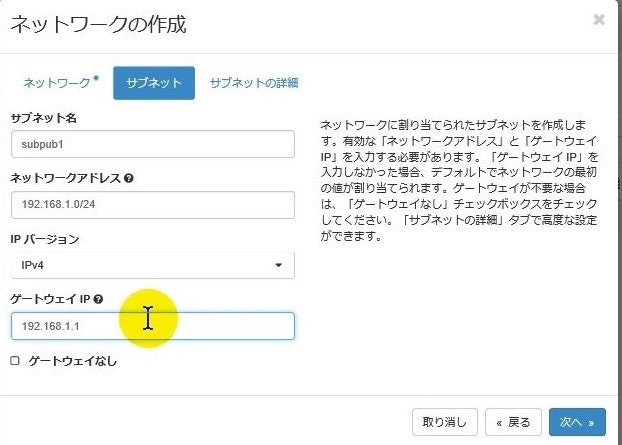Click the 取り消し button

pyautogui.click(x=445, y=422)
